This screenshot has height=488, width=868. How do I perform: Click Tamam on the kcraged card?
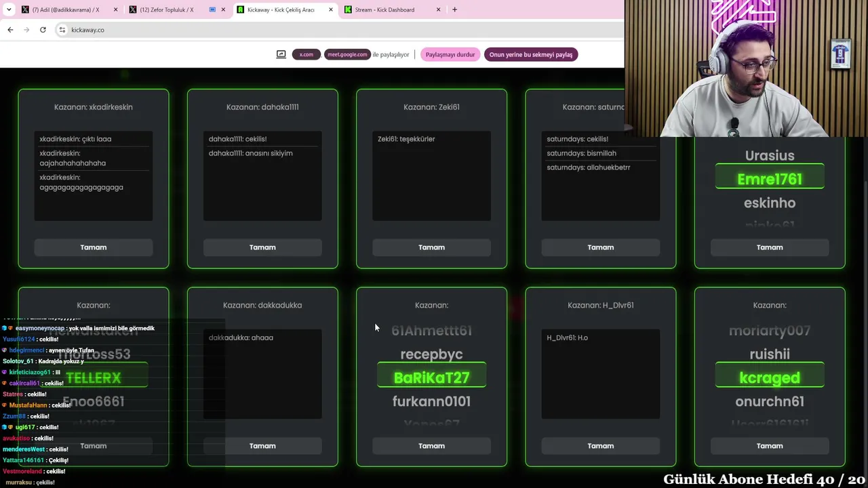(x=770, y=446)
